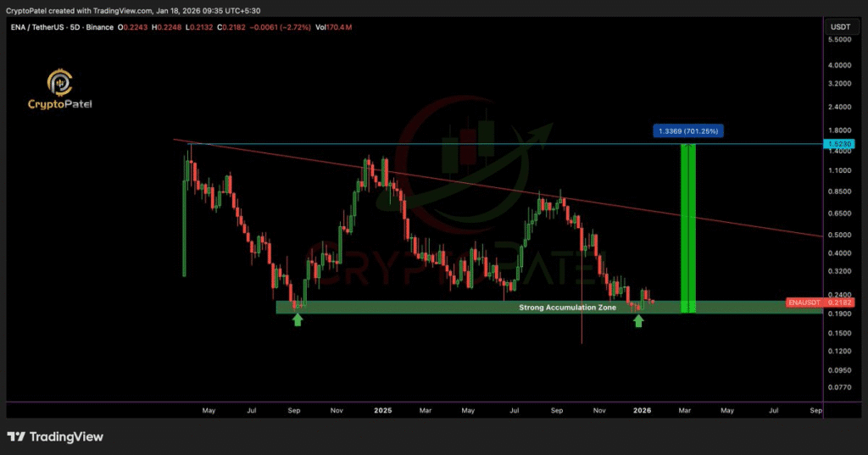Click the open value O0.2243
868x455 pixels.
pyautogui.click(x=132, y=27)
